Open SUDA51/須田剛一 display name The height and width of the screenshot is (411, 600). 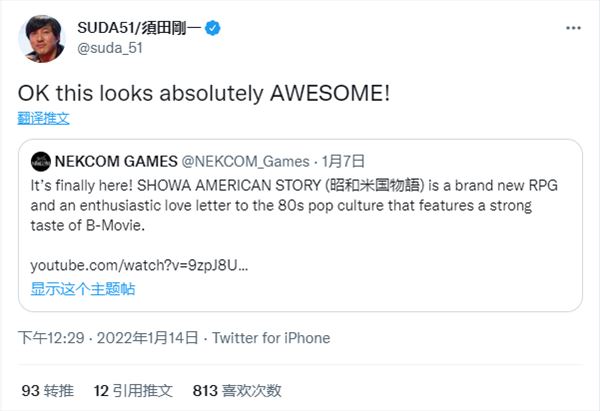coord(139,28)
